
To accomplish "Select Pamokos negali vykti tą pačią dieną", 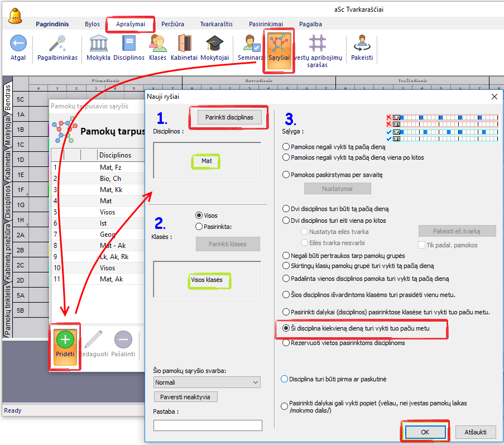I will coord(286,147).
